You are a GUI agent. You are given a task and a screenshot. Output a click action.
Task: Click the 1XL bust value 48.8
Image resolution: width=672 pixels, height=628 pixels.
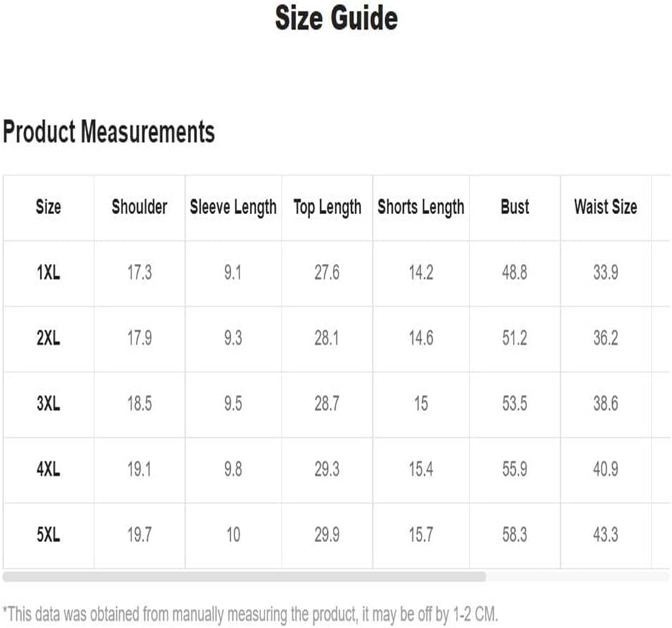click(x=514, y=272)
